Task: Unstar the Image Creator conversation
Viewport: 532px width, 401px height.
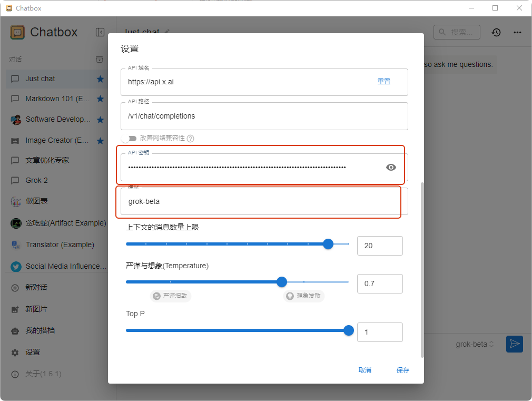Action: (x=100, y=141)
